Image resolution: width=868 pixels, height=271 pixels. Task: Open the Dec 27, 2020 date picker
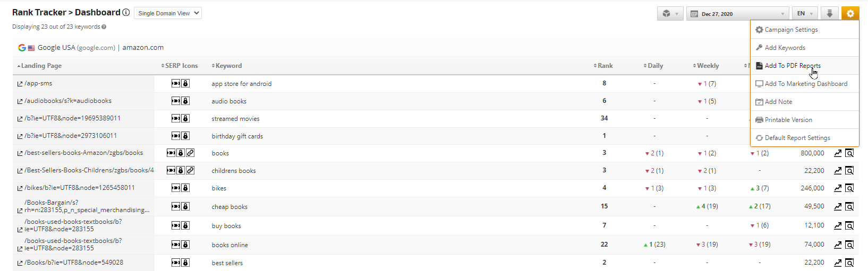click(738, 14)
